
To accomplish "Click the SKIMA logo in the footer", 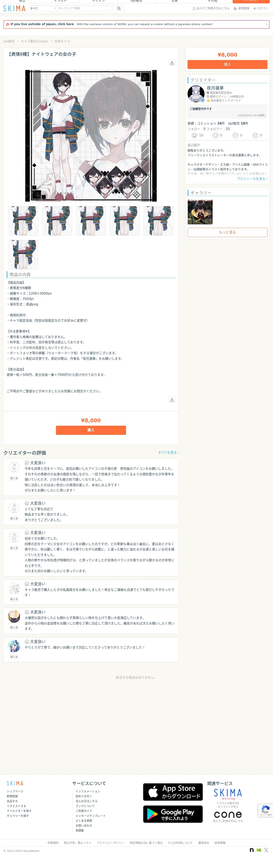I will click(x=15, y=783).
